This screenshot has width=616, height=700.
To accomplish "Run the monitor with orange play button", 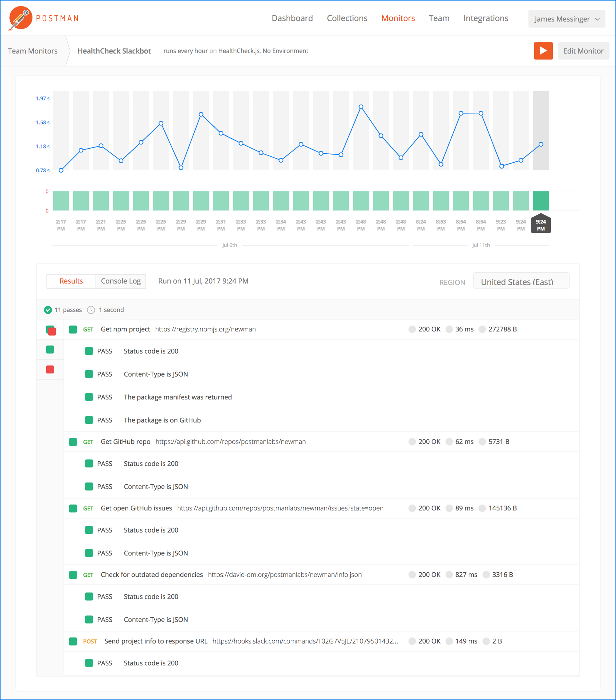I will pos(543,51).
